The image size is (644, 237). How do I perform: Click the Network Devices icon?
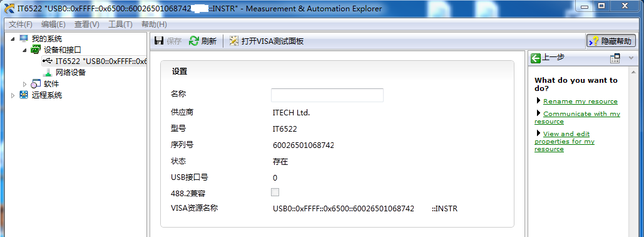48,73
